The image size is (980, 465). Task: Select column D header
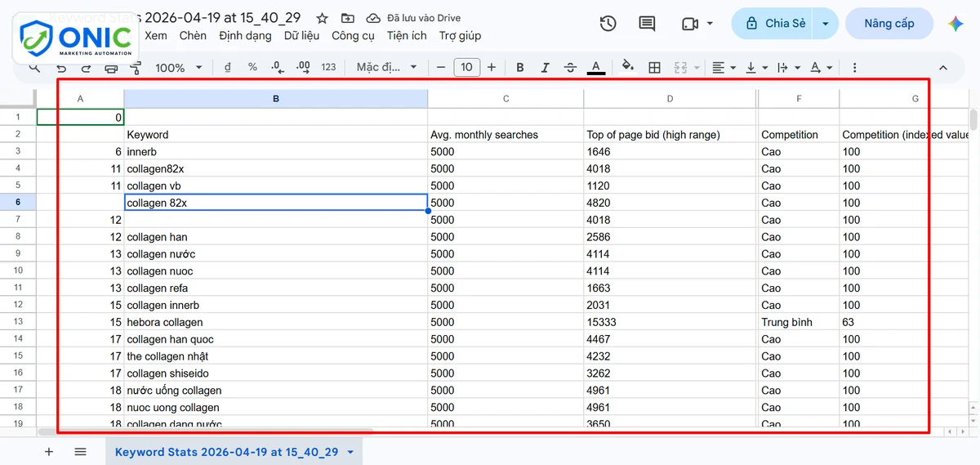(x=670, y=99)
